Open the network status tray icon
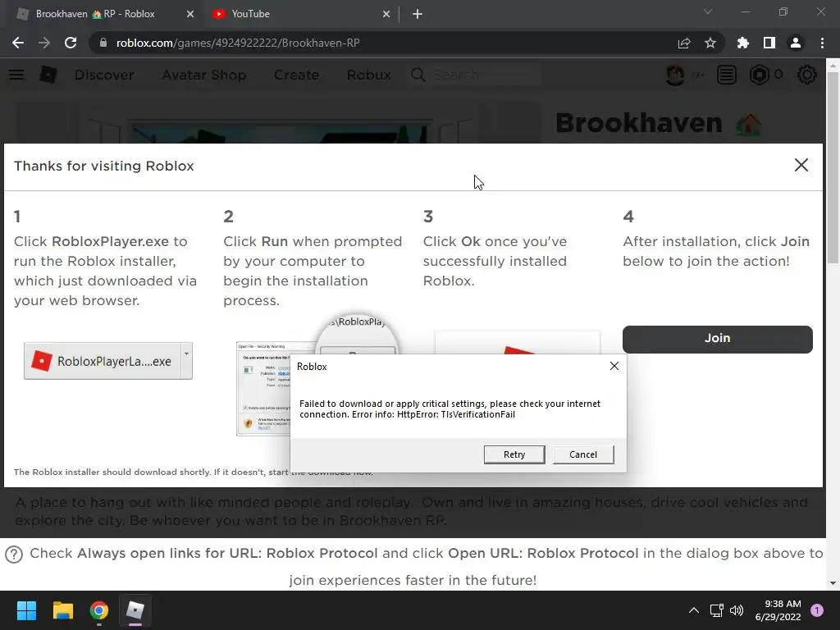 (x=716, y=610)
